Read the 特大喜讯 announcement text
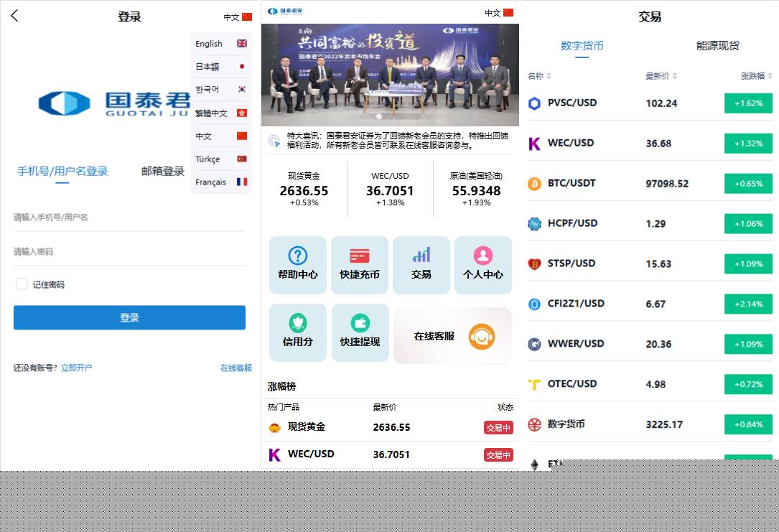The height and width of the screenshot is (532, 779). (x=398, y=141)
